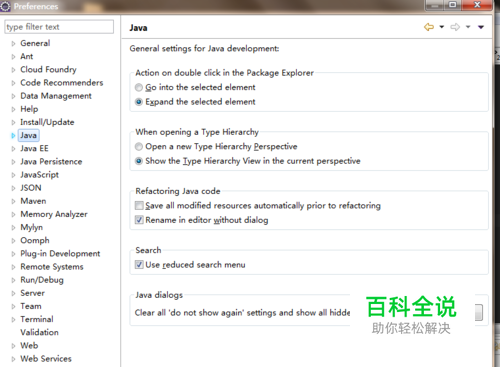This screenshot has height=367, width=500.
Task: Open the back history dropdown arrow
Action: click(x=442, y=27)
